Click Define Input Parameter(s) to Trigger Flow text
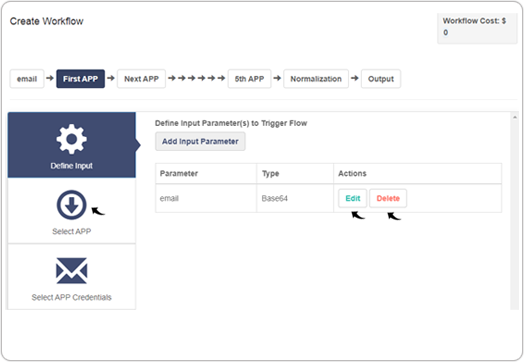Screen dimensions: 524x362 (x=231, y=123)
